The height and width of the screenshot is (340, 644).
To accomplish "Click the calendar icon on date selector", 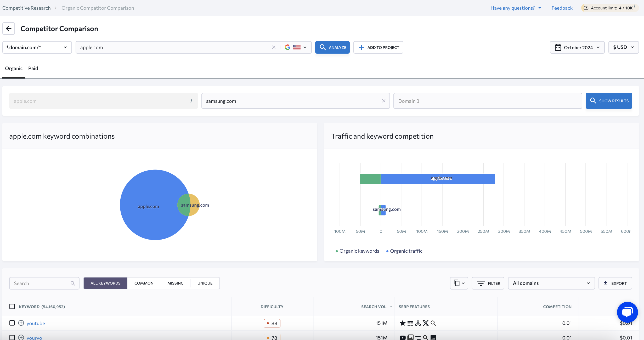I will tap(558, 47).
